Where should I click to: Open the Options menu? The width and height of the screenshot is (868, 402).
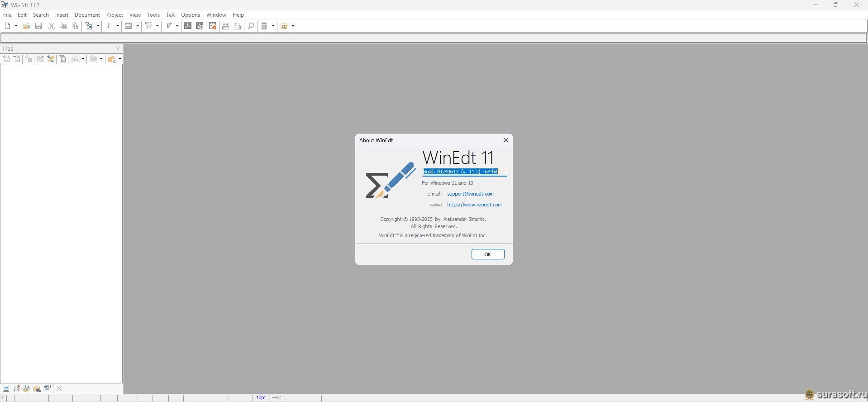point(191,15)
